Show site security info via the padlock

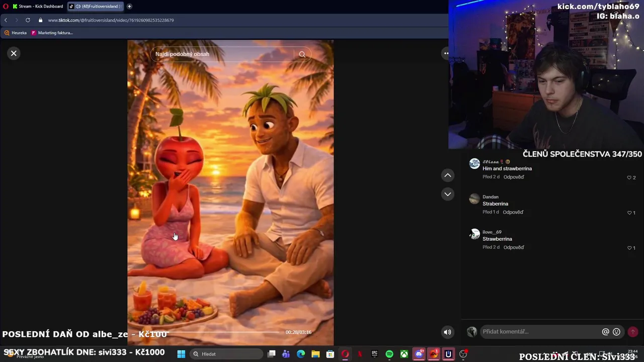pos(41,20)
